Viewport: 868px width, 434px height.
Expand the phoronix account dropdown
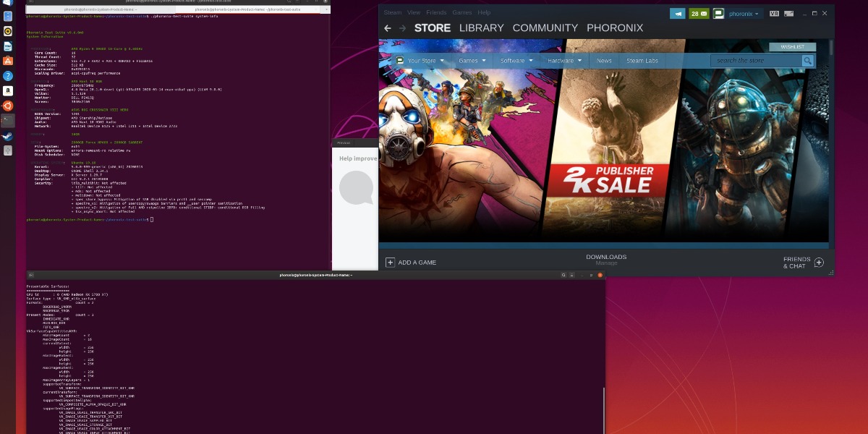click(745, 13)
